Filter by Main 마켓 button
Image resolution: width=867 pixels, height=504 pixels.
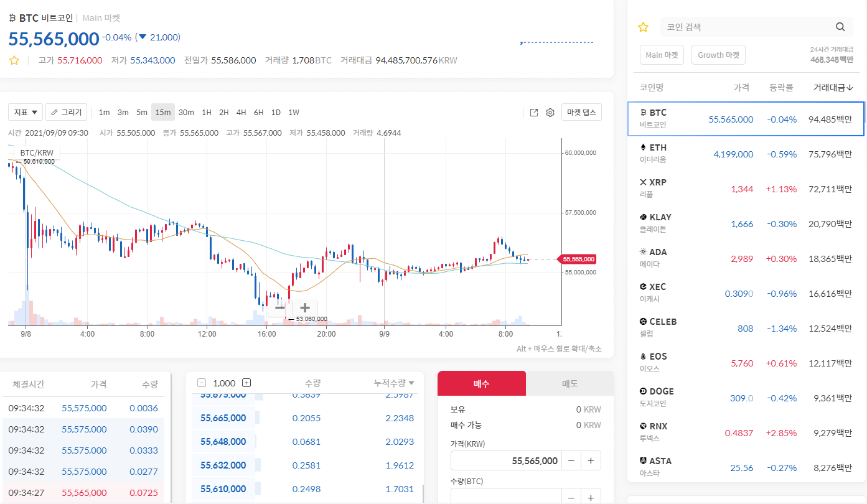click(662, 55)
